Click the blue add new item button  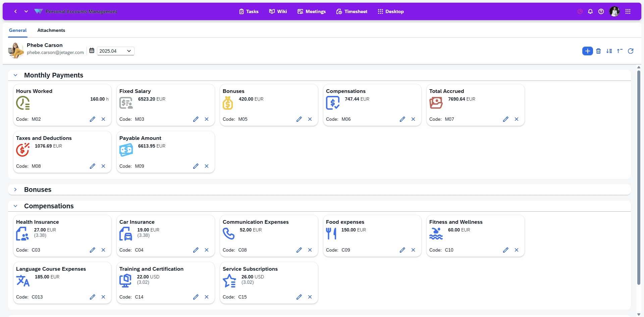click(x=587, y=51)
